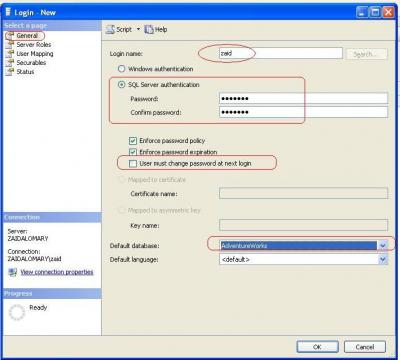Open the User Mapping page
400x360 pixels.
point(35,54)
